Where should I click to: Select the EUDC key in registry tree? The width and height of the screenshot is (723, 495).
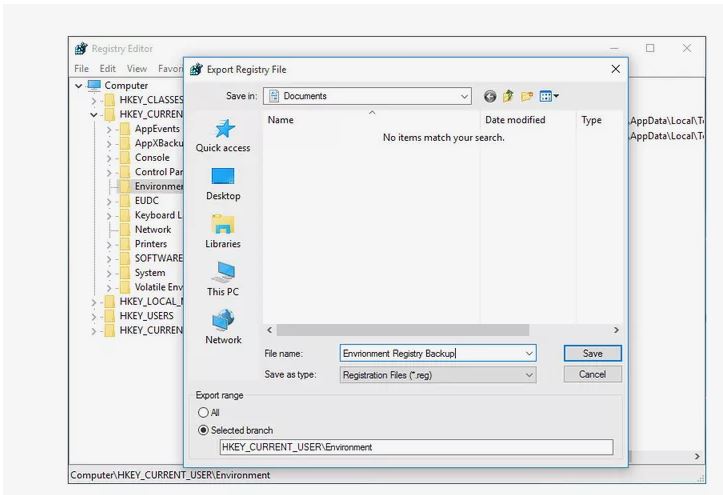click(147, 201)
